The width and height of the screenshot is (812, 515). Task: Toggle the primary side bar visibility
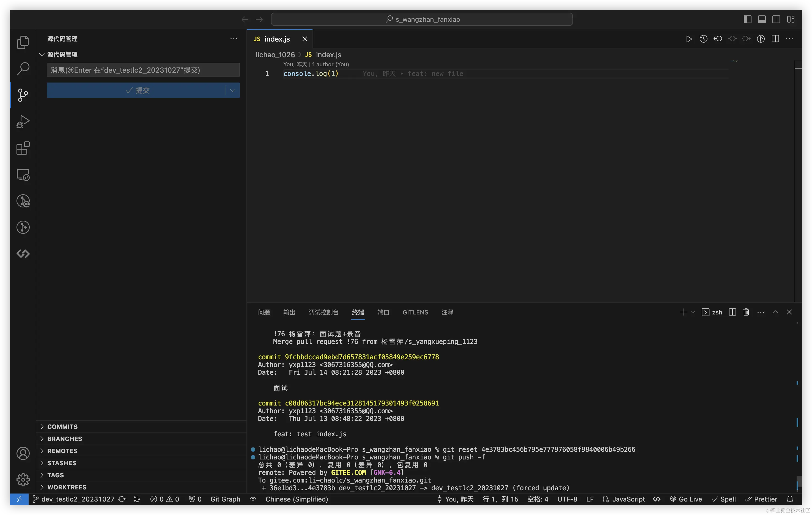click(747, 20)
